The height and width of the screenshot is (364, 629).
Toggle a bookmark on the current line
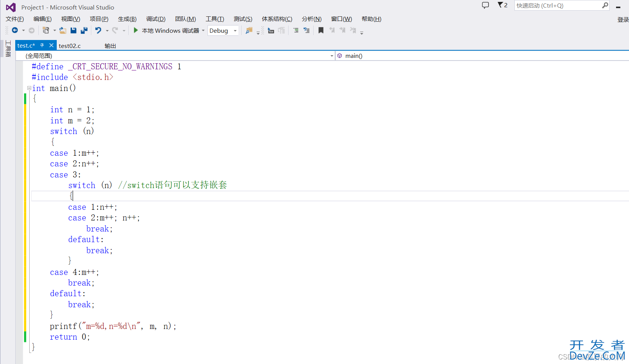click(x=321, y=30)
